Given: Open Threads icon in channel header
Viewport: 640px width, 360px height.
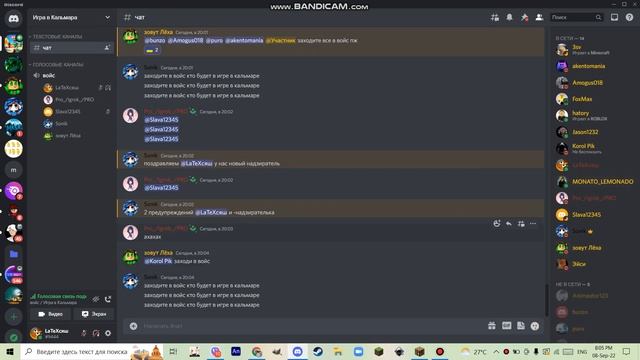Looking at the screenshot, I should pyautogui.click(x=495, y=18).
